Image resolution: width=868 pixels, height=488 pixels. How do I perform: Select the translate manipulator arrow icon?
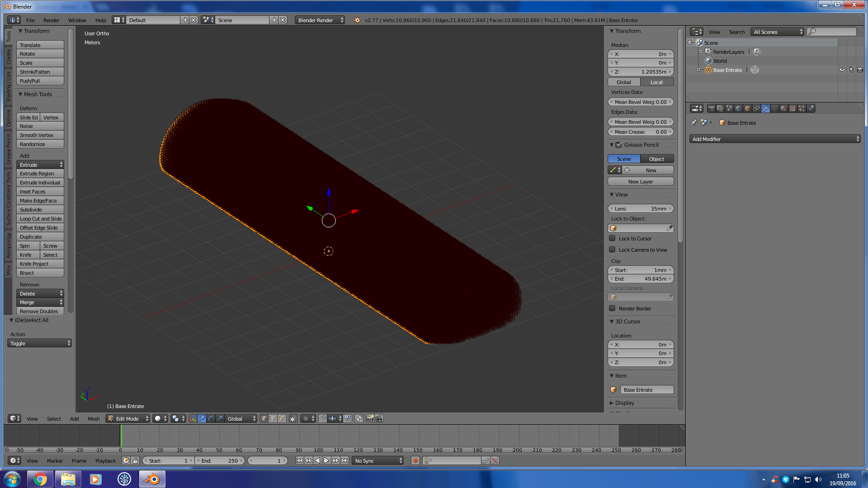(x=202, y=418)
